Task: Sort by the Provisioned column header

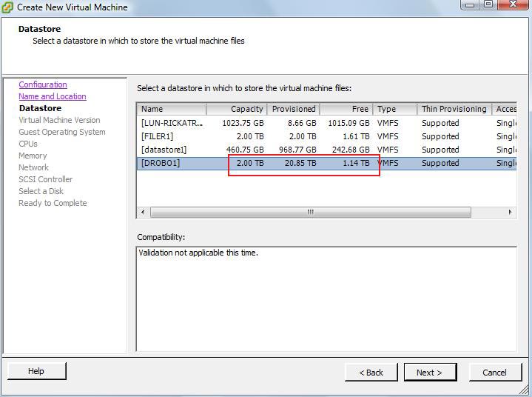Action: [293, 109]
